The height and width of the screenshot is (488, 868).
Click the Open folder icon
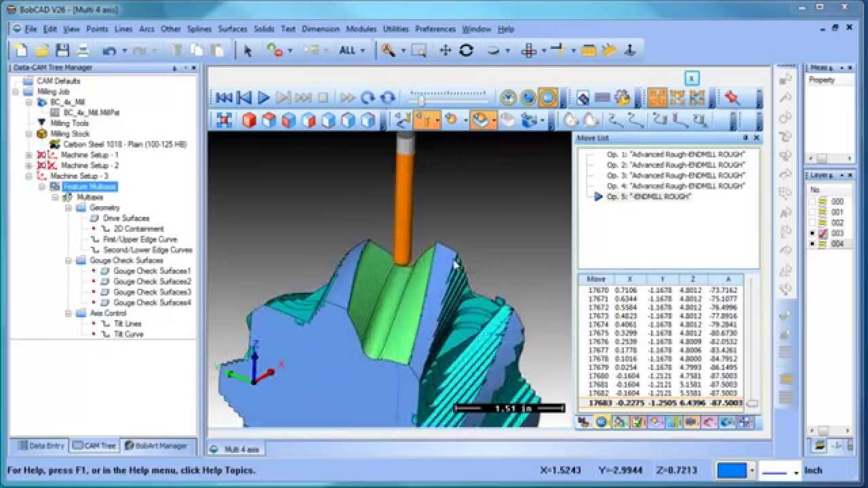point(42,50)
